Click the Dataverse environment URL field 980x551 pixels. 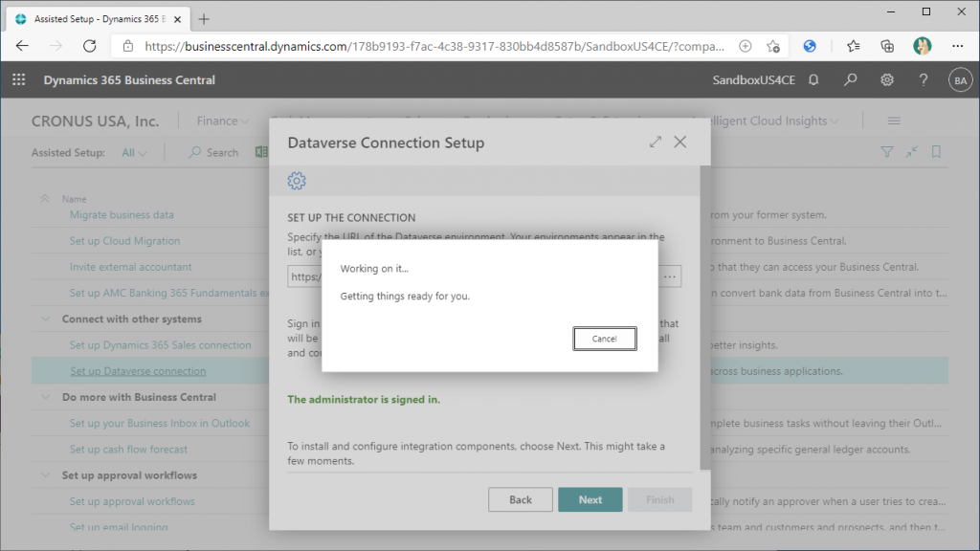[473, 276]
